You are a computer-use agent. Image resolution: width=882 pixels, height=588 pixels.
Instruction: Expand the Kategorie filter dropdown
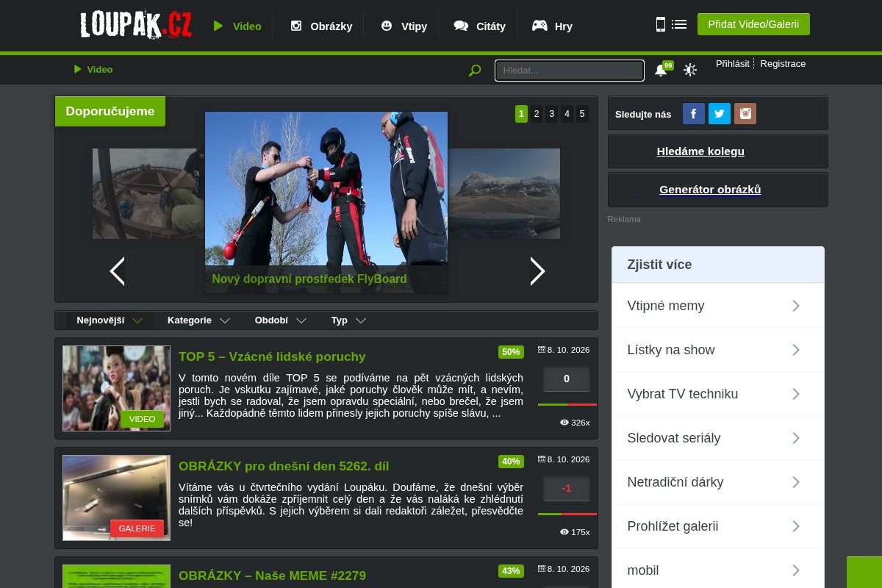198,320
